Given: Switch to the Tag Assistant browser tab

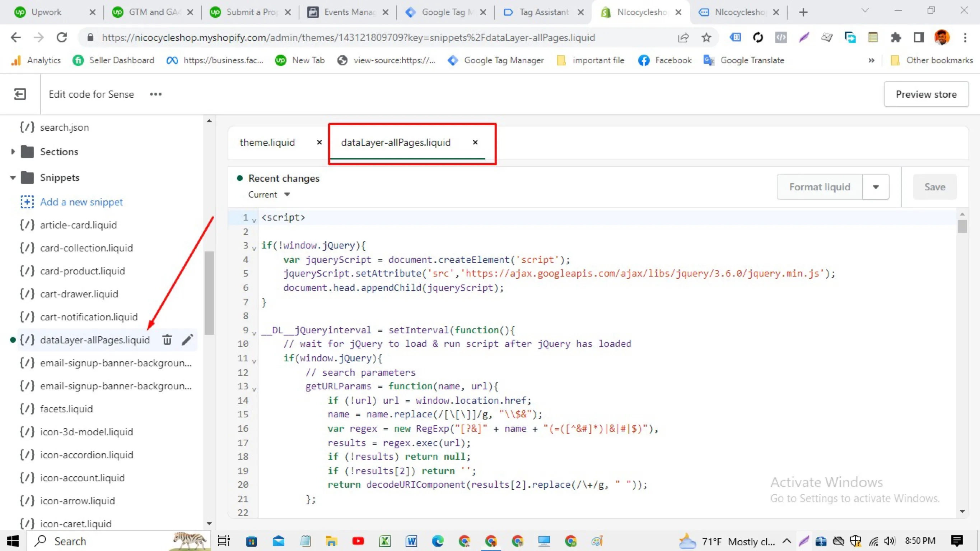Looking at the screenshot, I should (543, 12).
